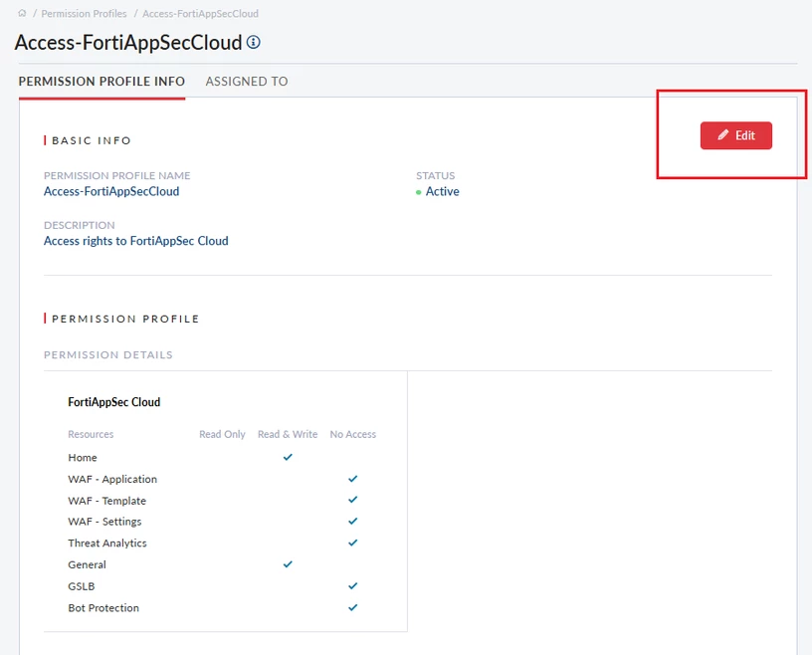Click the Read Only column header
Screen dimensions: 812x655
(222, 434)
